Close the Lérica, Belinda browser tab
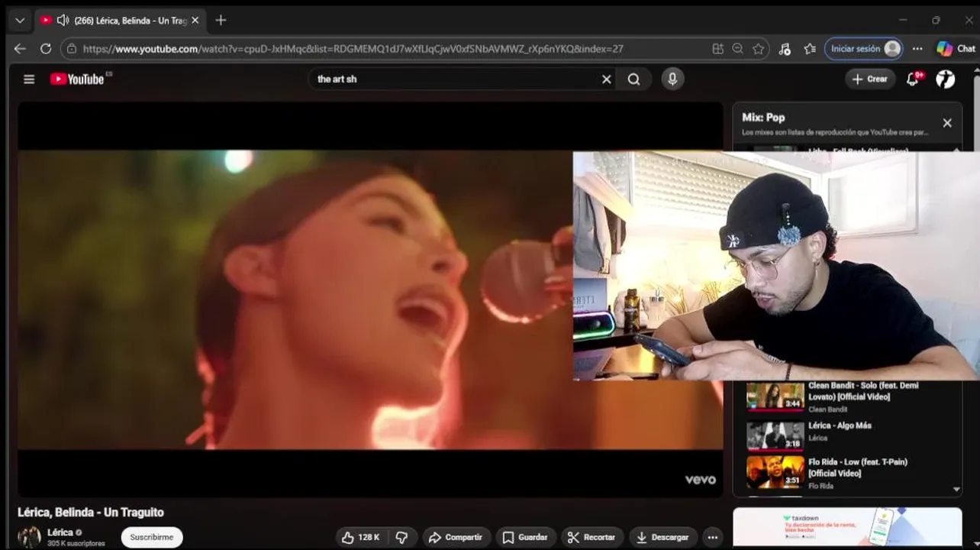 195,21
